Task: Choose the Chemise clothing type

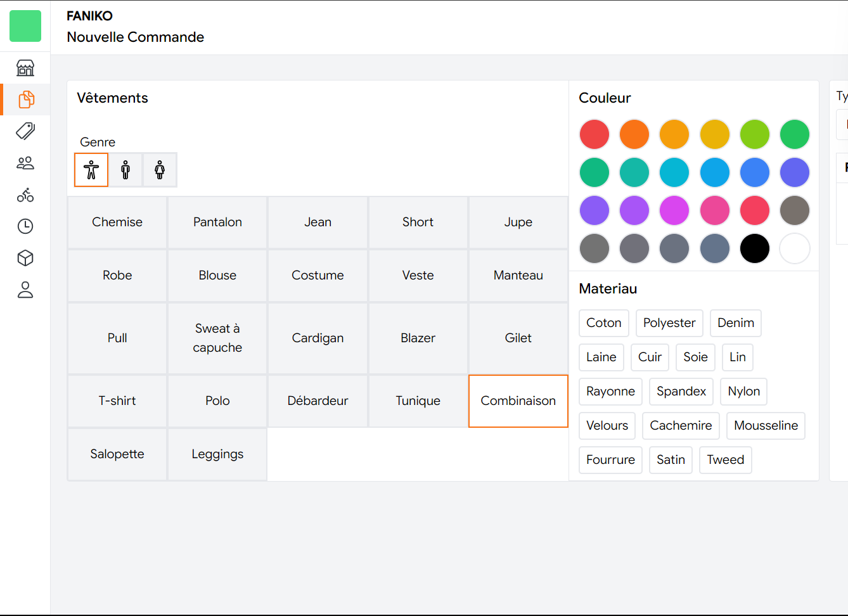Action: tap(117, 222)
